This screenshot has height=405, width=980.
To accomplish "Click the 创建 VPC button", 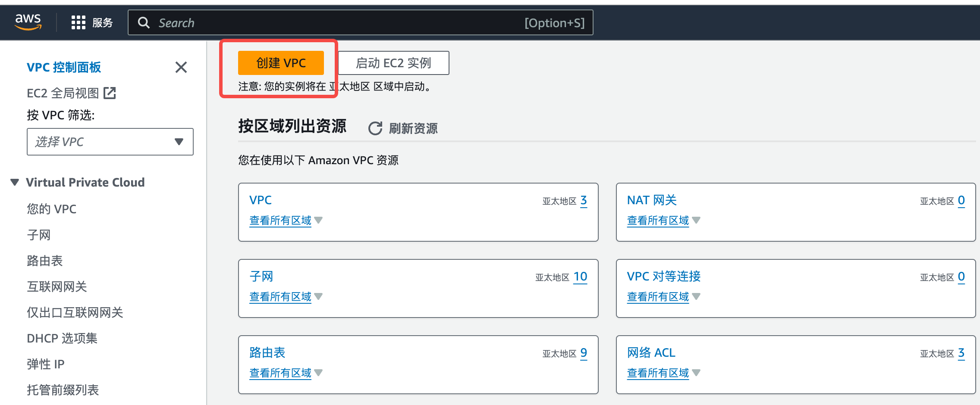I will pos(281,63).
